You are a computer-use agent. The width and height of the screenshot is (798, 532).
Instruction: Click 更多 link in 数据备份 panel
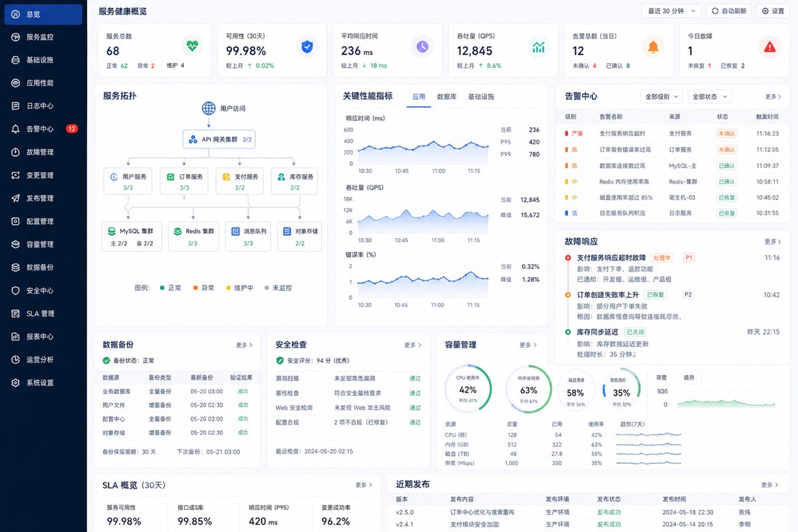click(x=244, y=345)
